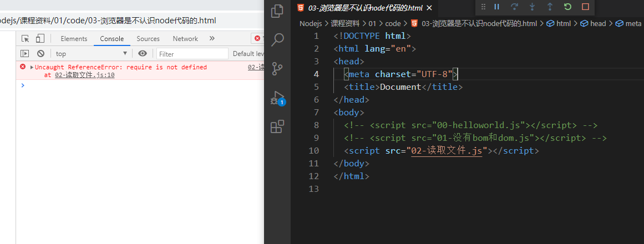Viewport: 644px width, 244px height.
Task: Click the console Filter input
Action: (x=192, y=54)
